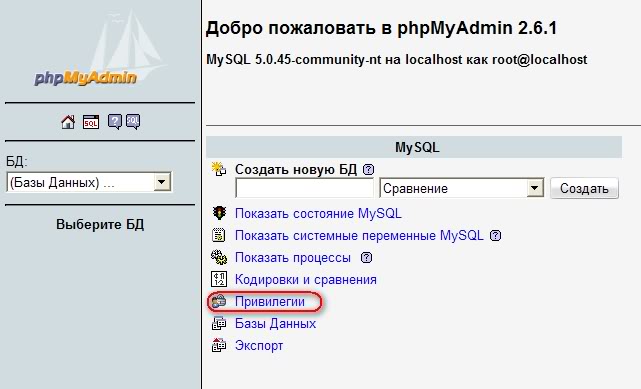Open the Базы Данных link
Image resolution: width=641 pixels, height=389 pixels.
(276, 324)
